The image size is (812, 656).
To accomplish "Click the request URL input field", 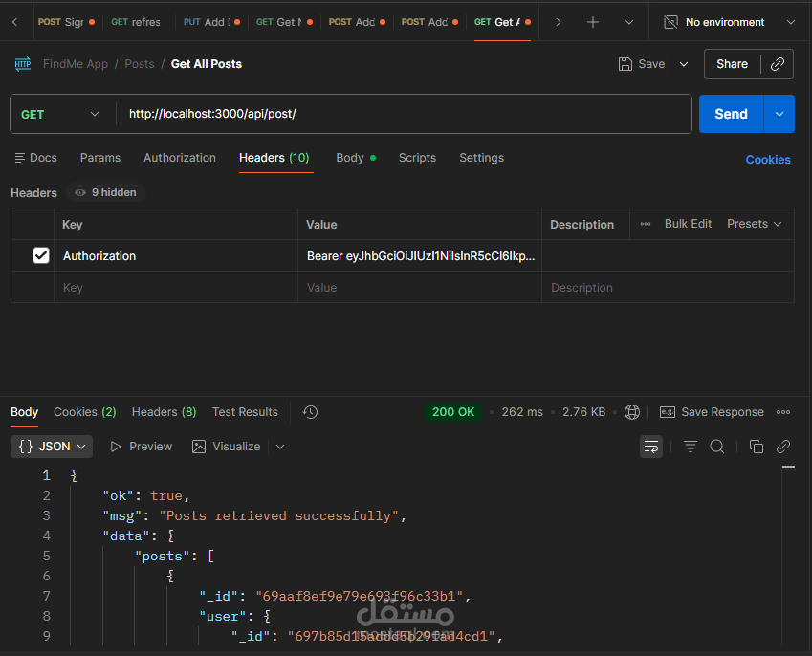I will pyautogui.click(x=404, y=114).
